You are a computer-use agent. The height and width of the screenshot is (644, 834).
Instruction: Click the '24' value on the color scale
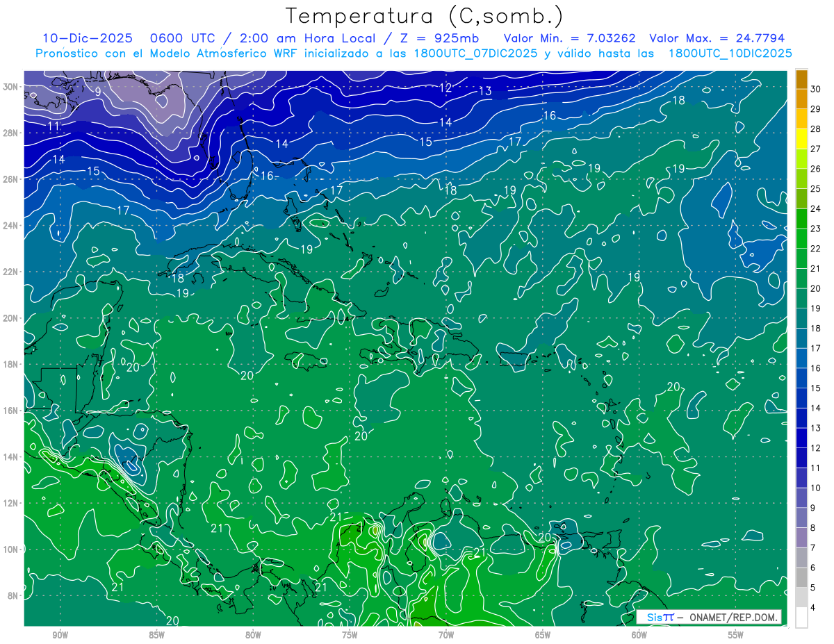coord(816,208)
